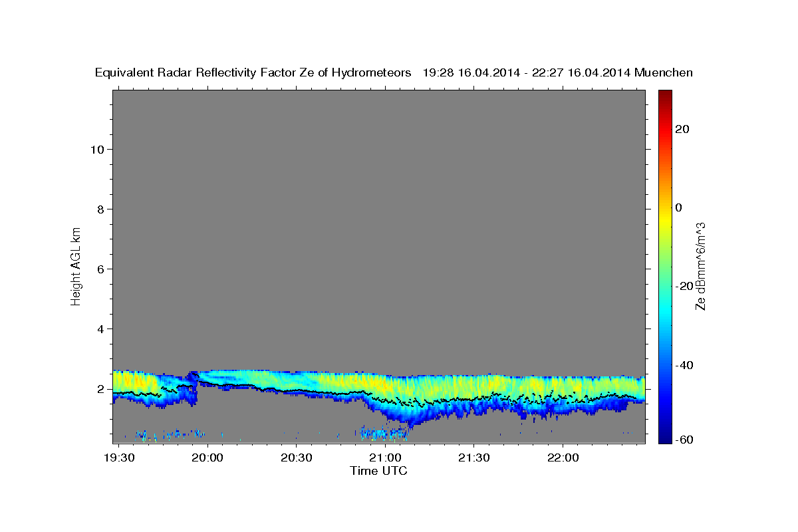Screen dimensions: 798x532
Task: Click the plot title 'Equivalent Radar Reflectivity Factor Ze of Hydrometeors'
Action: point(253,73)
